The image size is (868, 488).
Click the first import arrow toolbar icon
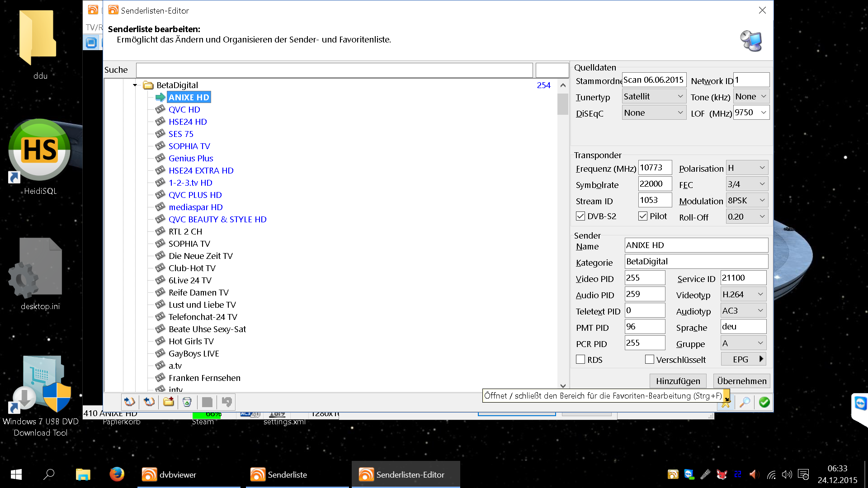coord(130,402)
